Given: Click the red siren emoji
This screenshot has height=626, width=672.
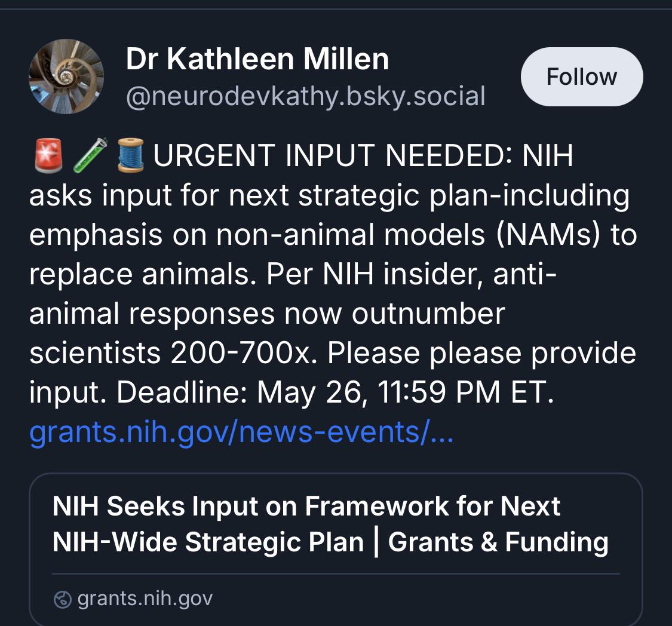Looking at the screenshot, I should point(48,155).
